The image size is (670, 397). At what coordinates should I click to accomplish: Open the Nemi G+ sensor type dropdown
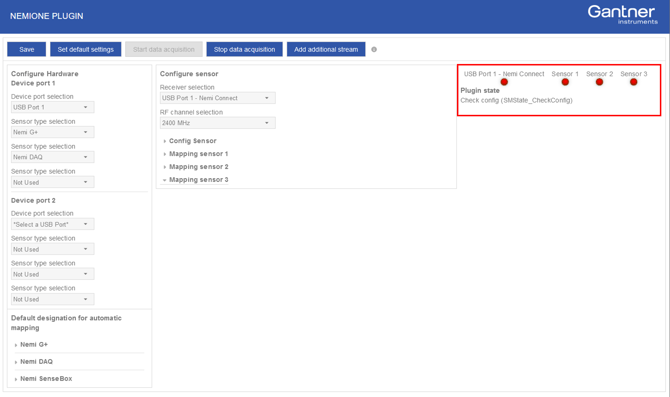(53, 132)
